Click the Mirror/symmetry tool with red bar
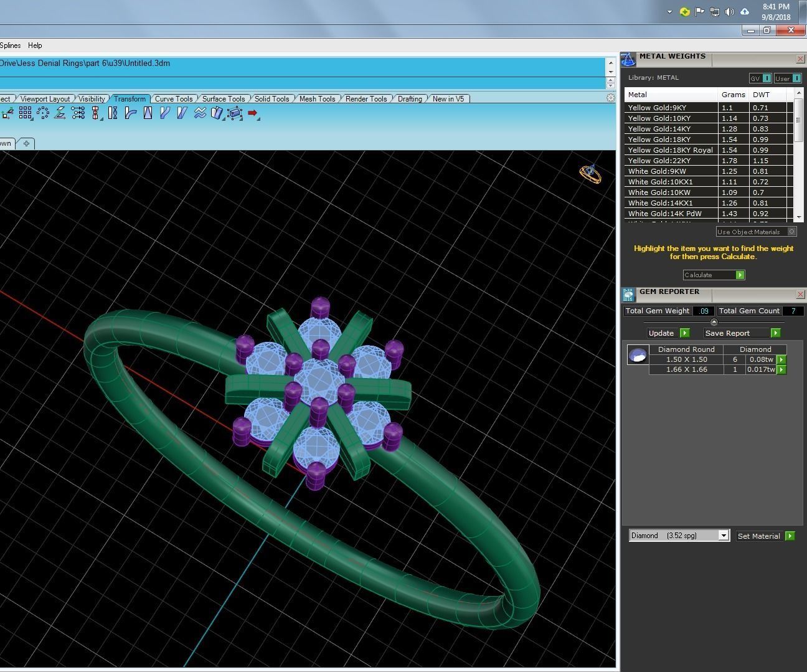 click(x=95, y=113)
